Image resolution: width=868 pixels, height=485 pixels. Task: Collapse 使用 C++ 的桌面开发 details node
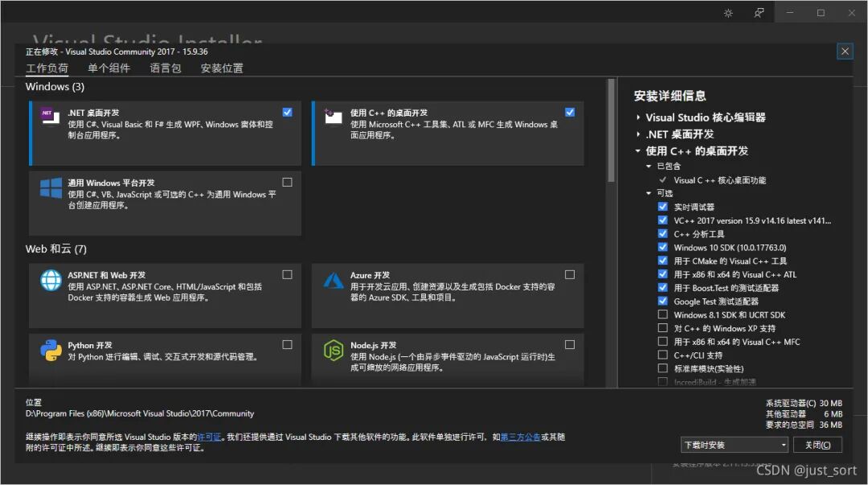pos(637,150)
